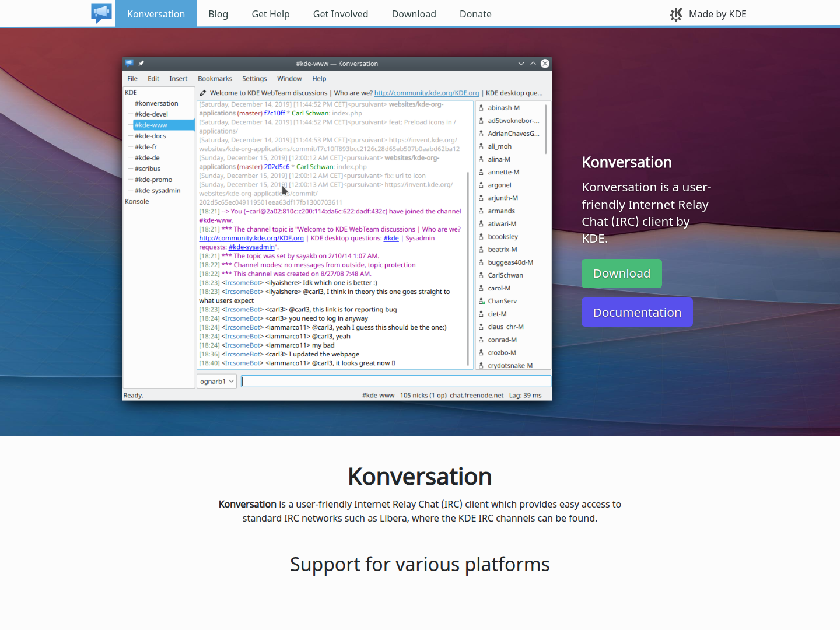Screen dimensions: 840x630
Task: Select the Konsole entry in the tree
Action: 137,201
